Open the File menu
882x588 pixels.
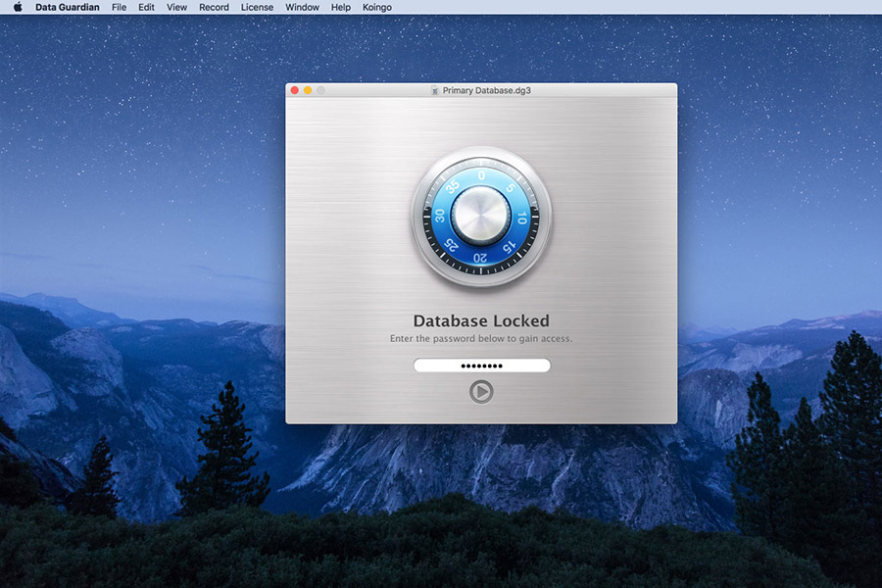(119, 7)
